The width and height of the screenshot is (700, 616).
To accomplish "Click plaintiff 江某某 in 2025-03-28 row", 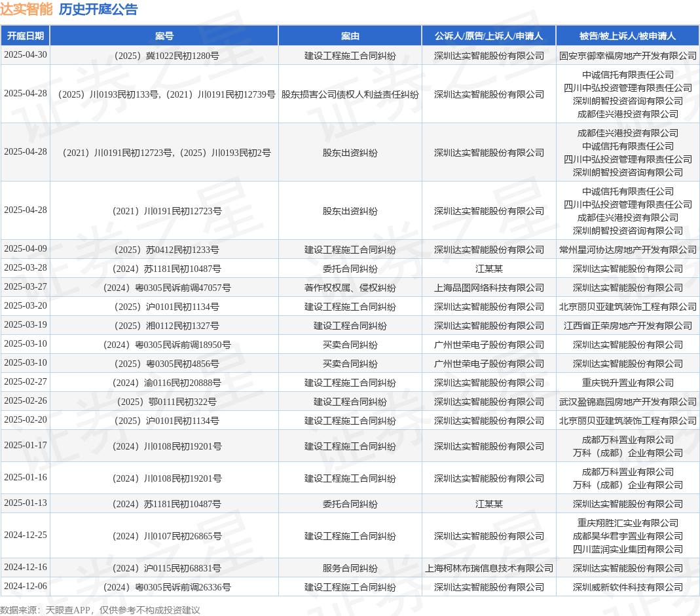I will click(489, 269).
